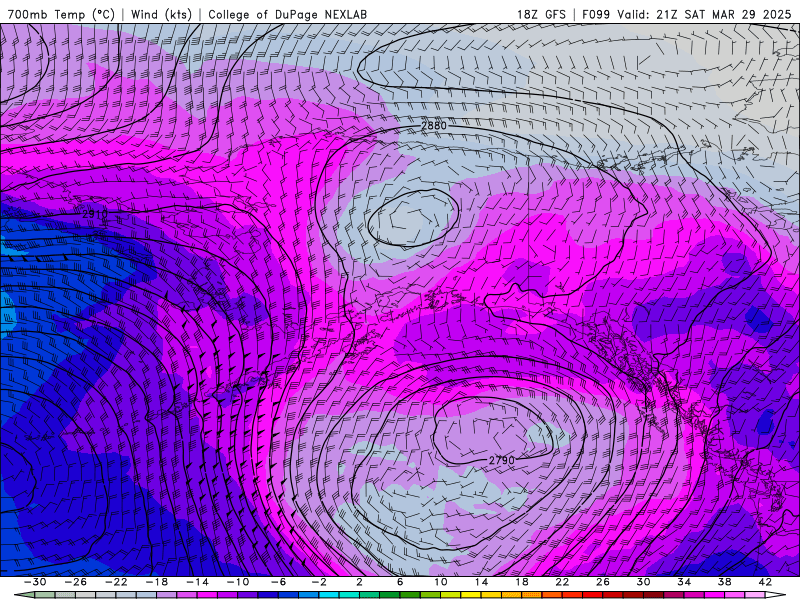Click the 18 colorbar tick label
This screenshot has height=600, width=800.
coord(521,582)
